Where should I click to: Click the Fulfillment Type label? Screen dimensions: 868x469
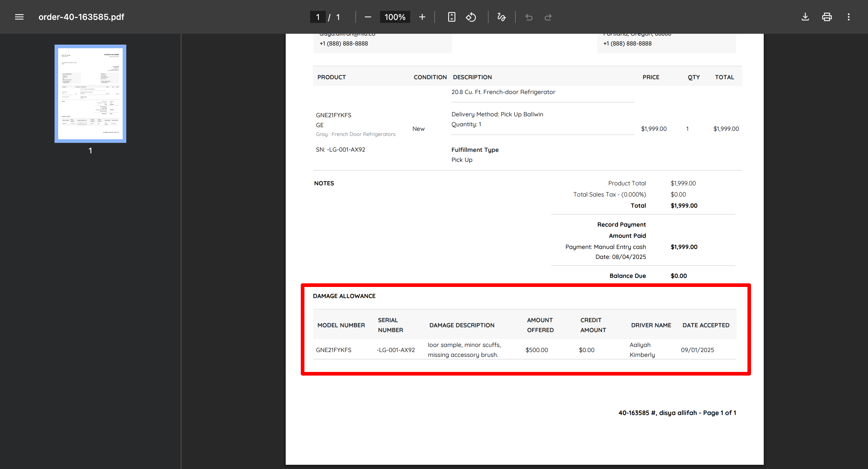(x=475, y=150)
